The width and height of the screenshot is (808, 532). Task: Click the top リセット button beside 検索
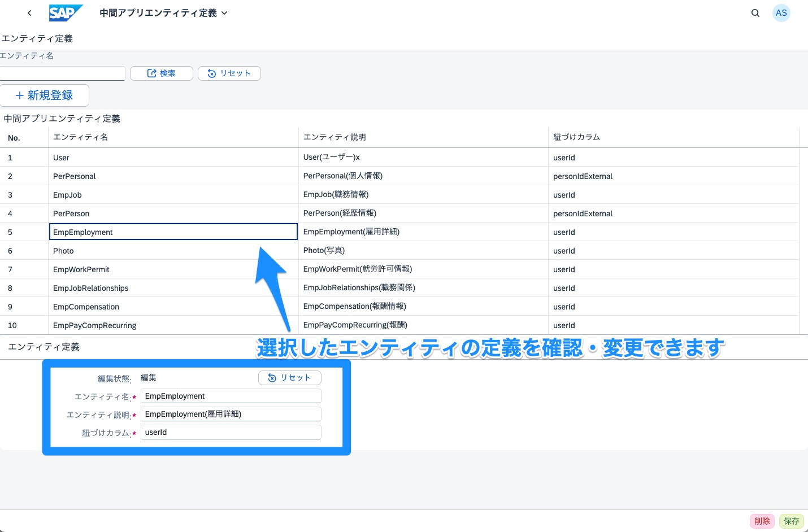click(229, 73)
